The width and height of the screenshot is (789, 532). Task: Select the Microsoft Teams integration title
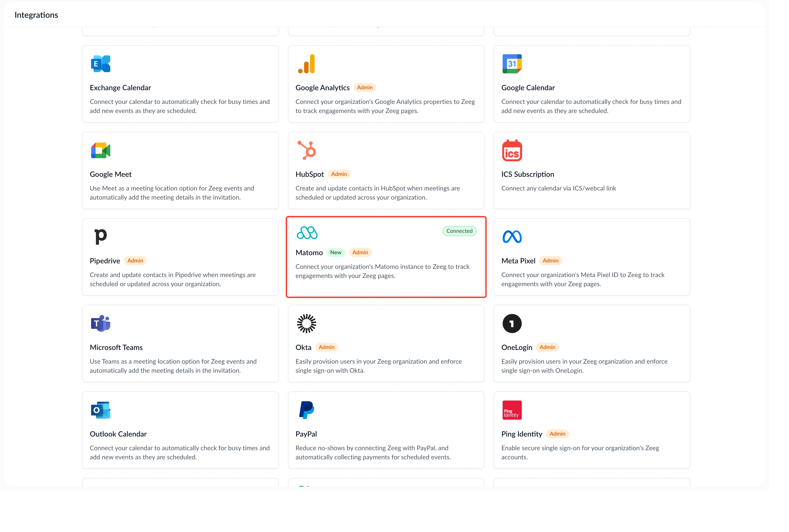click(x=116, y=347)
